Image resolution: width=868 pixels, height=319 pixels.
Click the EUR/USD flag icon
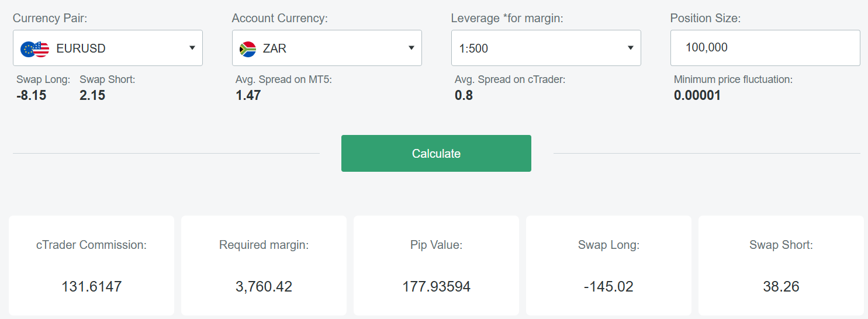click(34, 48)
